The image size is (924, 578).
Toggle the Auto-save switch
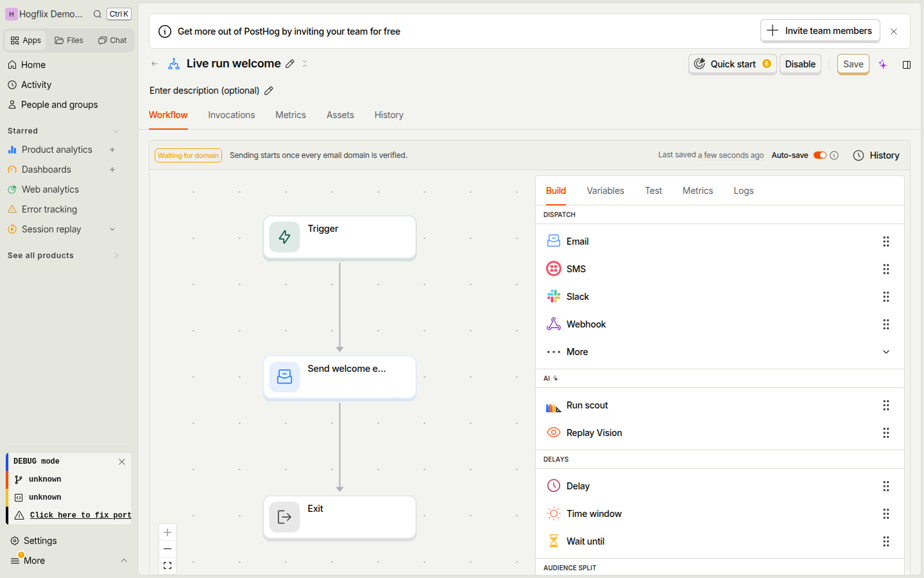click(x=819, y=155)
